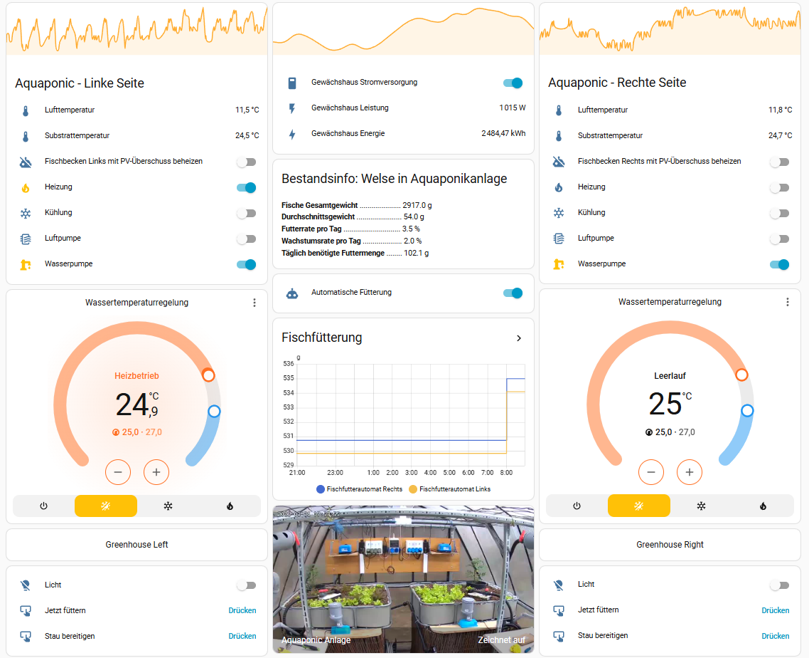Click Drücken for Greenhouse Right Stau bereitigen
This screenshot has width=809, height=658.
(x=775, y=636)
